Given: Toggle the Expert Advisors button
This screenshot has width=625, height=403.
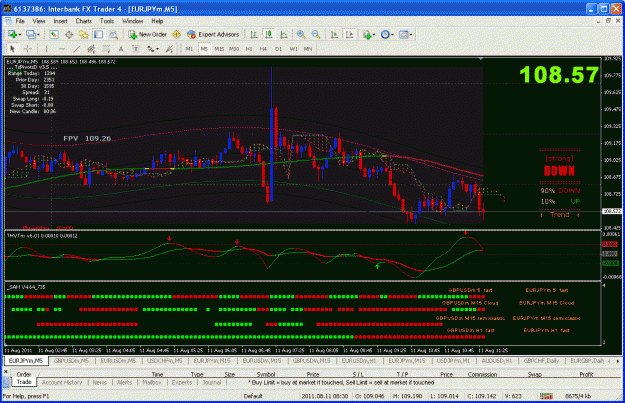Looking at the screenshot, I should [213, 35].
